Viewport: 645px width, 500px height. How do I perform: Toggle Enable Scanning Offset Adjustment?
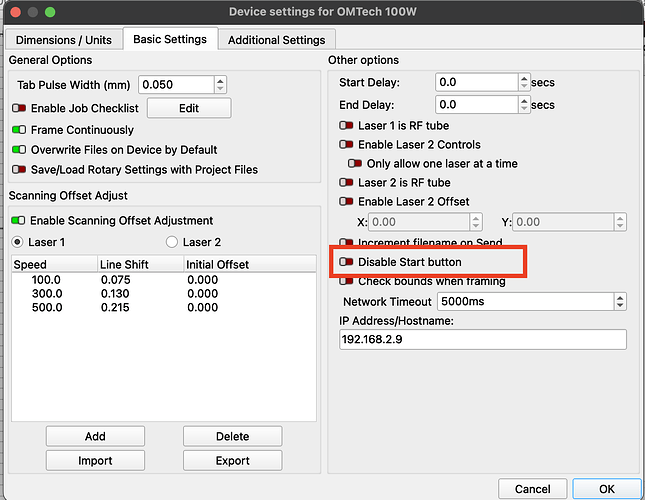(x=19, y=220)
